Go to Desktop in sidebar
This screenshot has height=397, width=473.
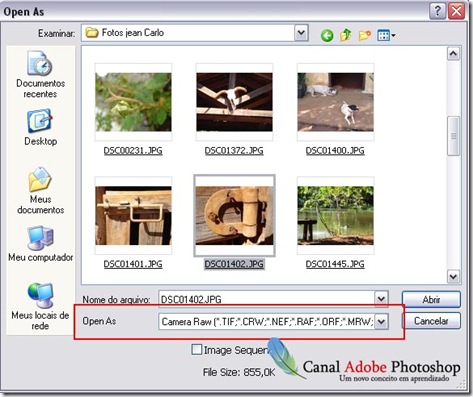coord(40,127)
